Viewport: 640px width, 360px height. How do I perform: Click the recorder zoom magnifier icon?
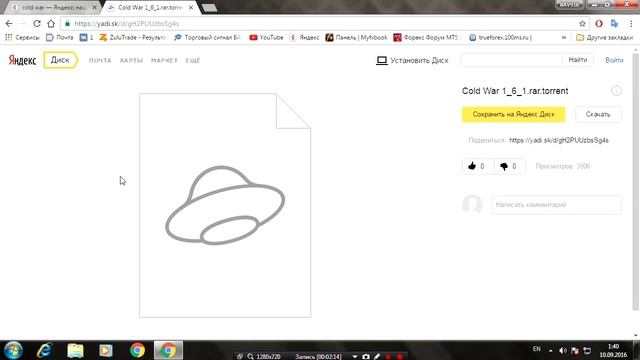pyautogui.click(x=250, y=356)
